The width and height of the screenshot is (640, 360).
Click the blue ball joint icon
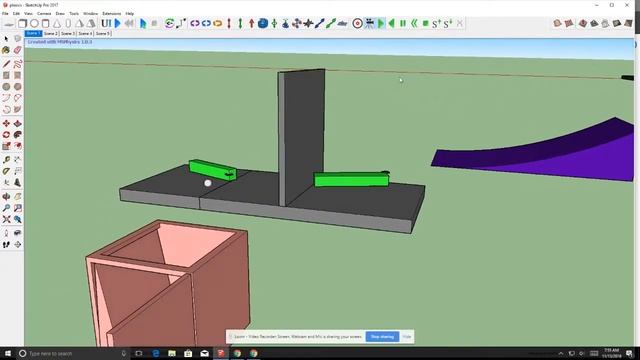(263, 24)
